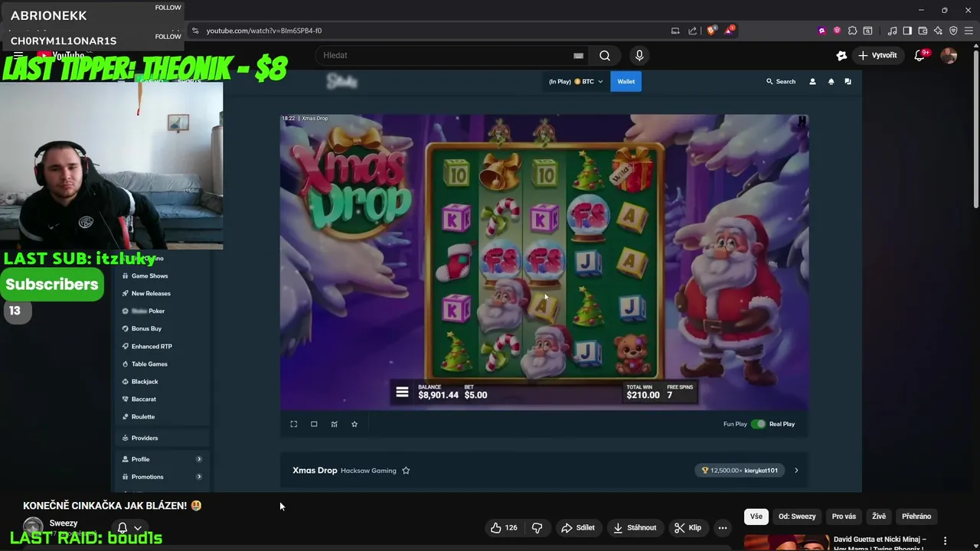Viewport: 980px width, 551px height.
Task: Select Game Shows in casino sidebar
Action: [x=149, y=275]
